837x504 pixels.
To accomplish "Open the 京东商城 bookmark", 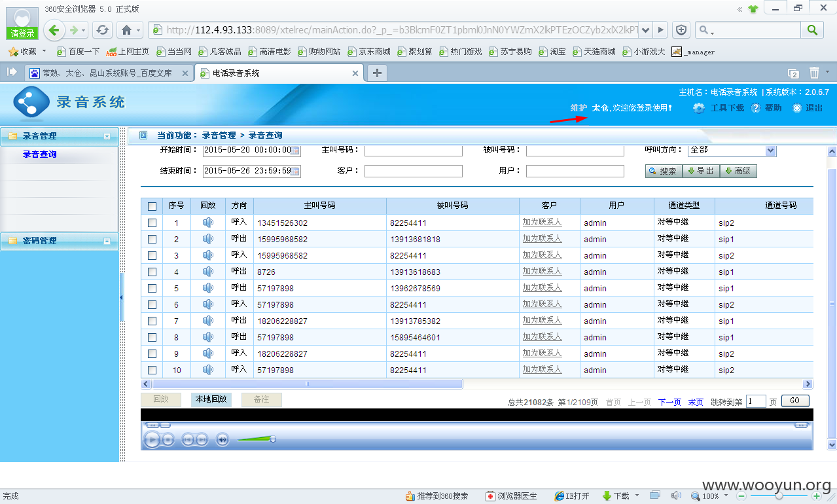I will (369, 51).
